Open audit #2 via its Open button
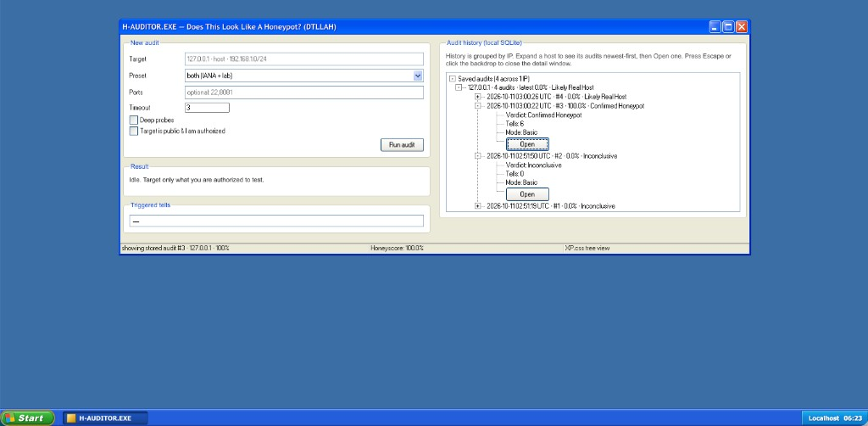868x426 pixels. (x=527, y=194)
